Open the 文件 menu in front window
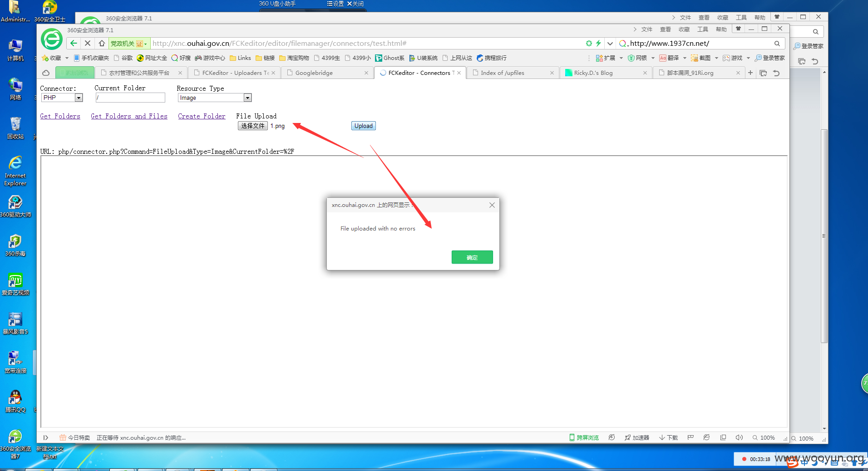The width and height of the screenshot is (868, 471). tap(647, 29)
